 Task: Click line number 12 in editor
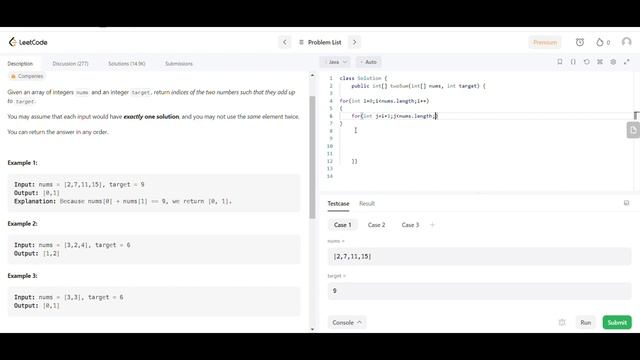[x=330, y=161]
